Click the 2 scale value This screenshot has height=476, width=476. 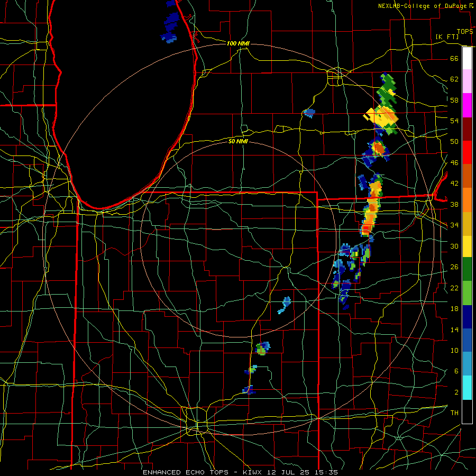pos(456,392)
